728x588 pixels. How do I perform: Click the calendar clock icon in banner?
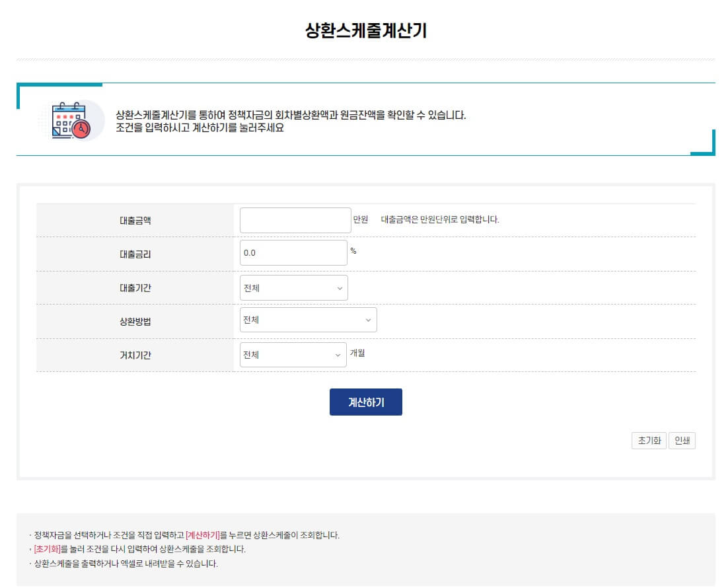pos(71,121)
